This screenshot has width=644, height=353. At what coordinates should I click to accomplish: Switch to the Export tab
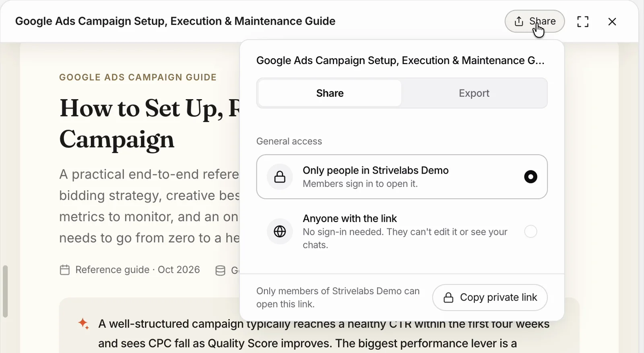pyautogui.click(x=474, y=93)
